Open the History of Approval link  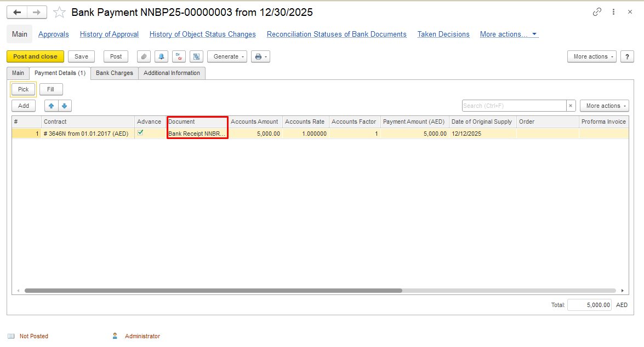[109, 34]
